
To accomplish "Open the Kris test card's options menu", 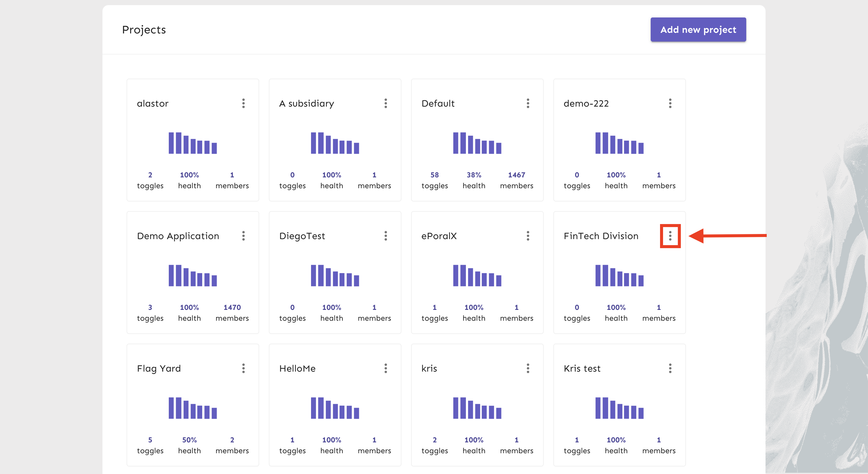I will pyautogui.click(x=670, y=368).
